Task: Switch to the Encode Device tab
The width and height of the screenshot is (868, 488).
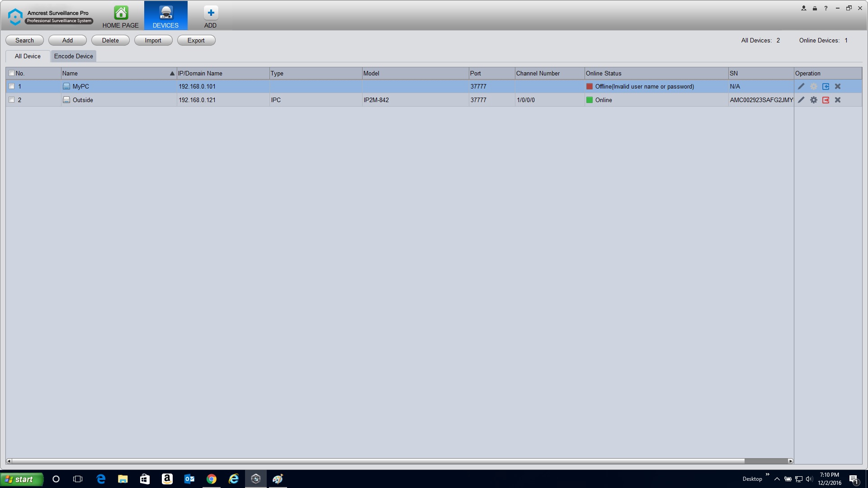Action: pos(73,56)
